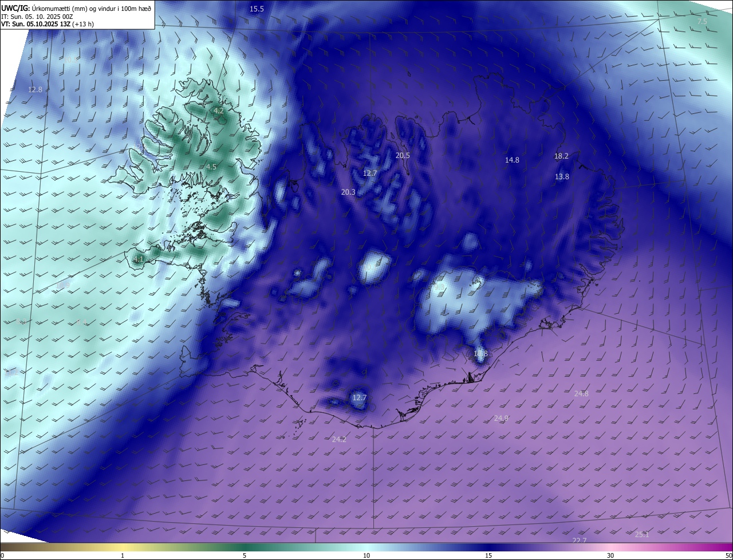The image size is (733, 560).
Task: Click the 4.5 value label on the map
Action: tap(211, 167)
